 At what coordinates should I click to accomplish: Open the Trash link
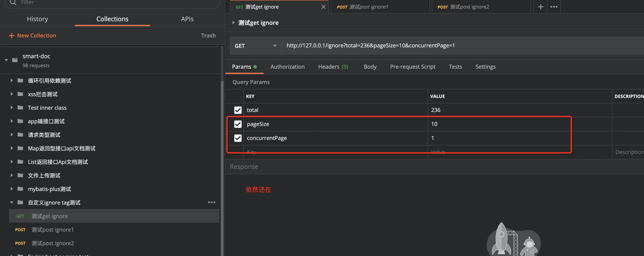pyautogui.click(x=208, y=36)
